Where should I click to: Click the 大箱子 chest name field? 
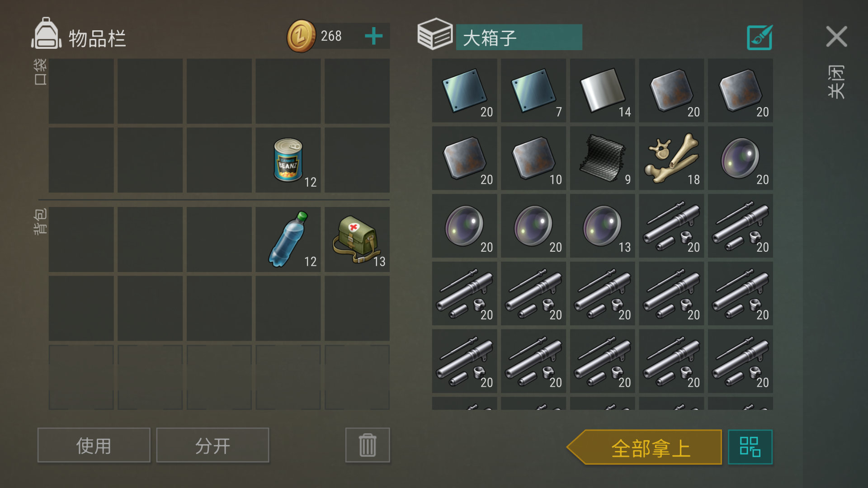[x=519, y=37]
